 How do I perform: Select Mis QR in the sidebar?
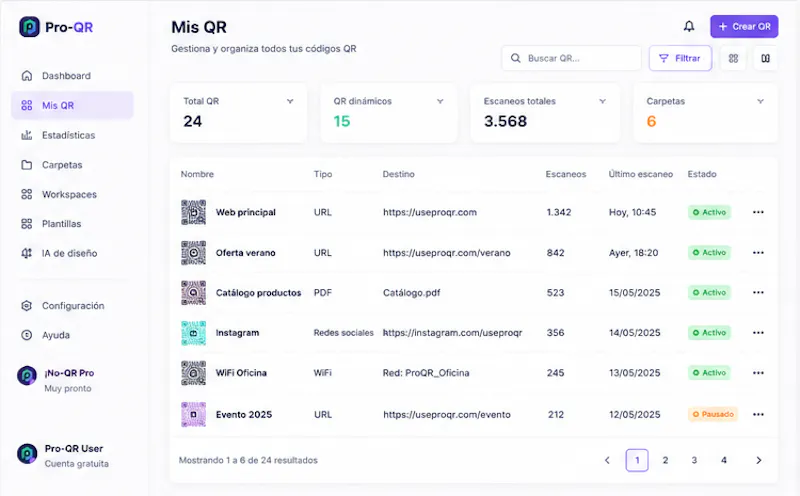pos(72,105)
